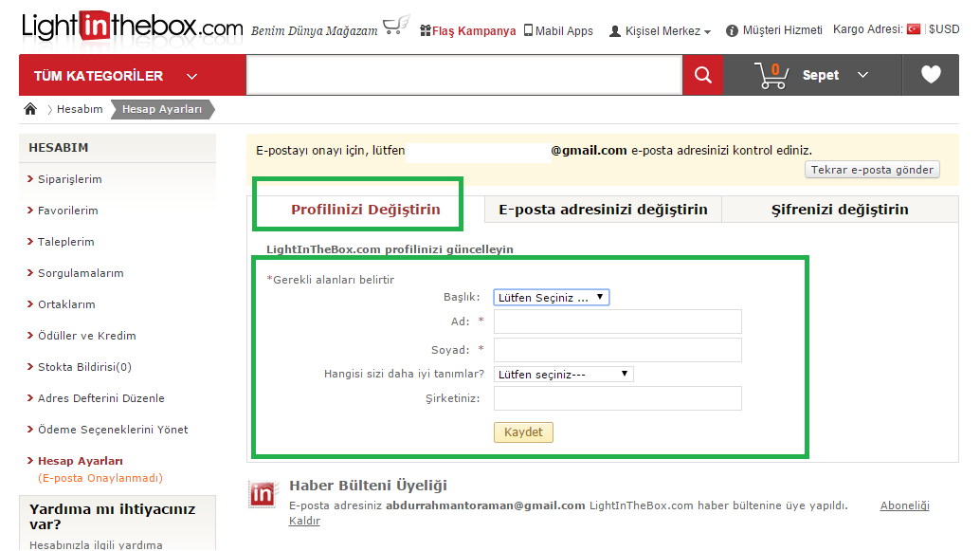Click the shopping cart icon
980x551 pixels.
coord(771,76)
